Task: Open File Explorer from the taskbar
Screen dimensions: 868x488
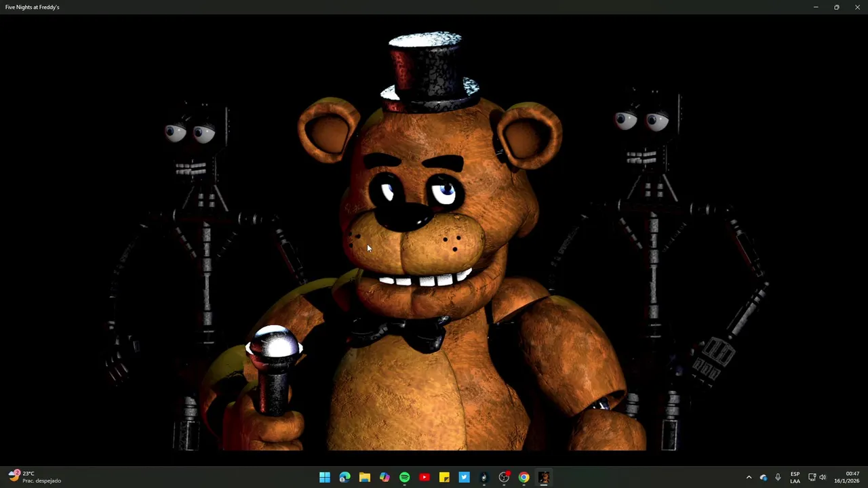Action: 365,477
